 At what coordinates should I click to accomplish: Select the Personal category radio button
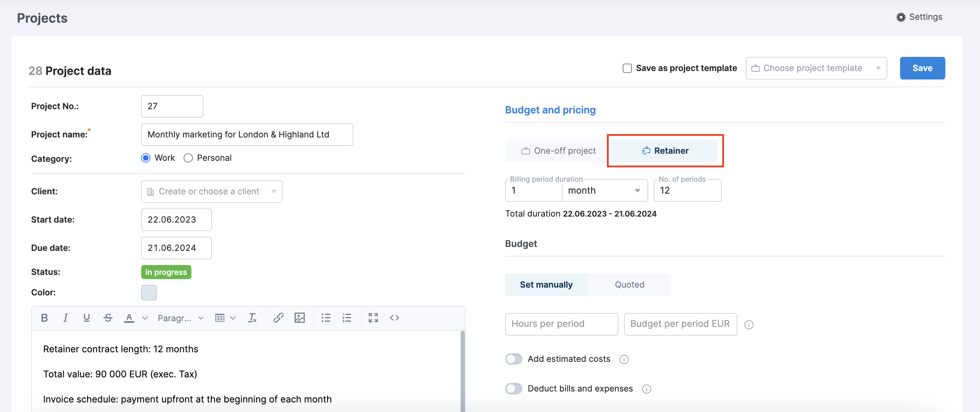188,158
